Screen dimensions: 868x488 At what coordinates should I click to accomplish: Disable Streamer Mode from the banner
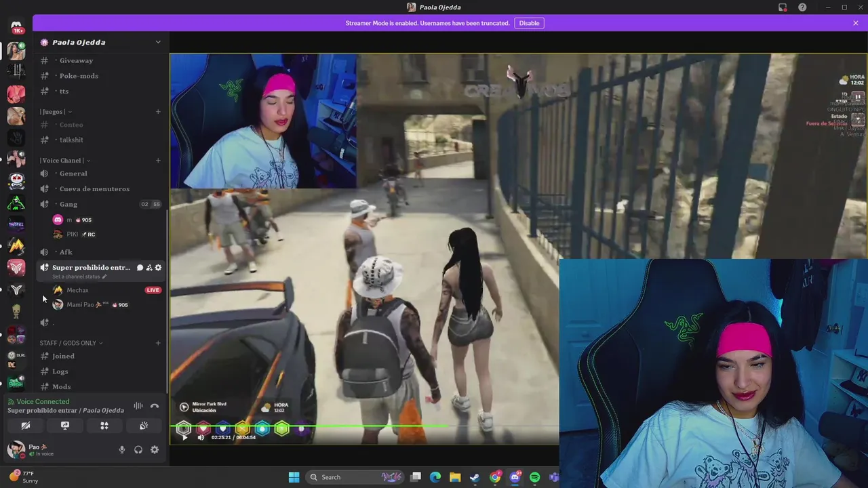point(529,23)
